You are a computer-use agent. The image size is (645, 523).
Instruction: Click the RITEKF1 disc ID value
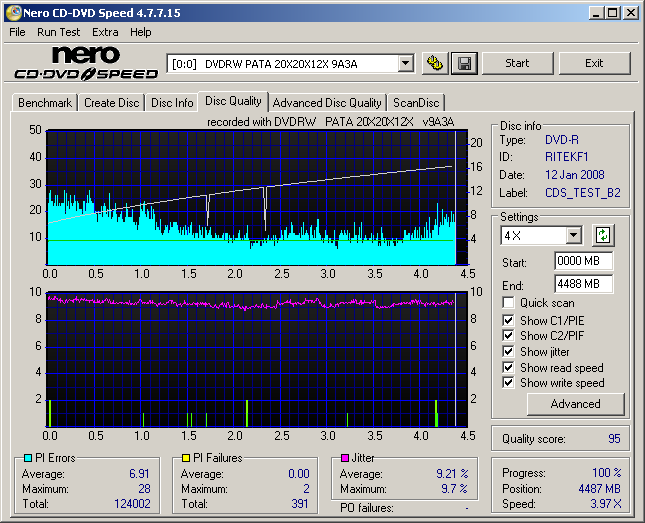coord(566,157)
